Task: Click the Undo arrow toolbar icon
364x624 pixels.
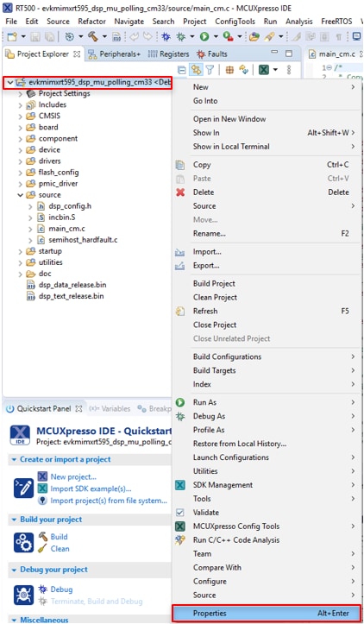Action: tap(135, 36)
